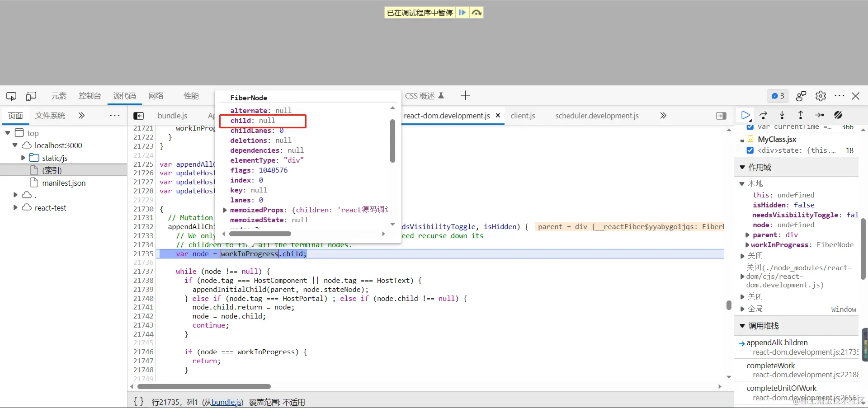Step over in the paused overlay
Screen dimensions: 868x408
pos(476,13)
